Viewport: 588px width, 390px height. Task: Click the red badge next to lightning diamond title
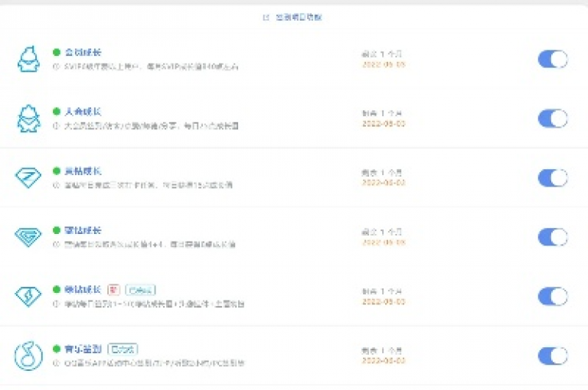point(113,290)
